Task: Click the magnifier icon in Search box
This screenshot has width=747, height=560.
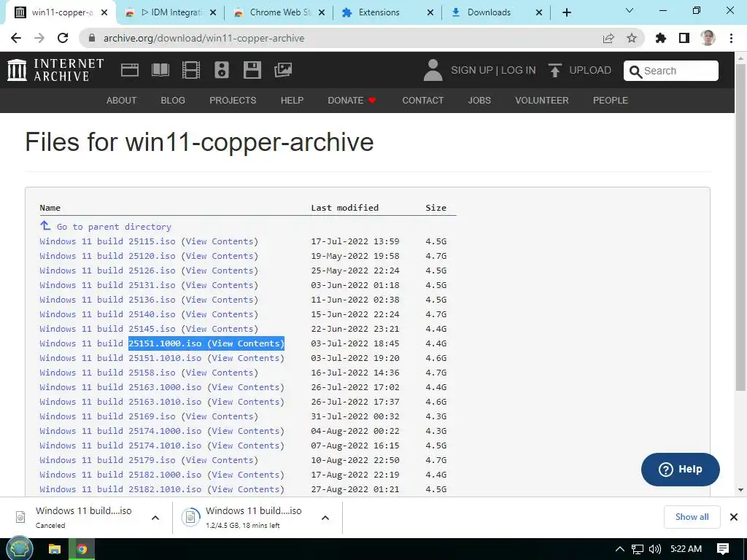Action: [635, 71]
